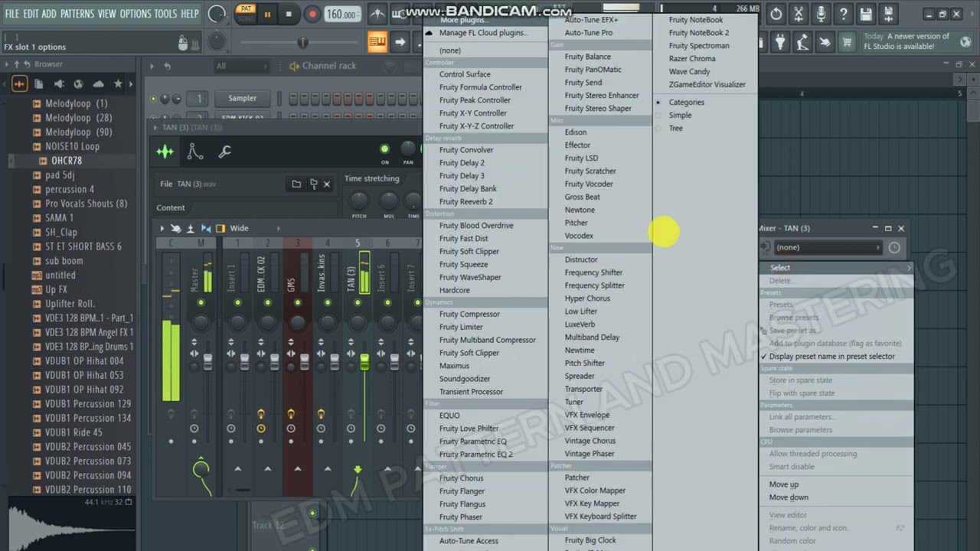Open the help question mark icon
This screenshot has height=551, width=980.
[843, 14]
